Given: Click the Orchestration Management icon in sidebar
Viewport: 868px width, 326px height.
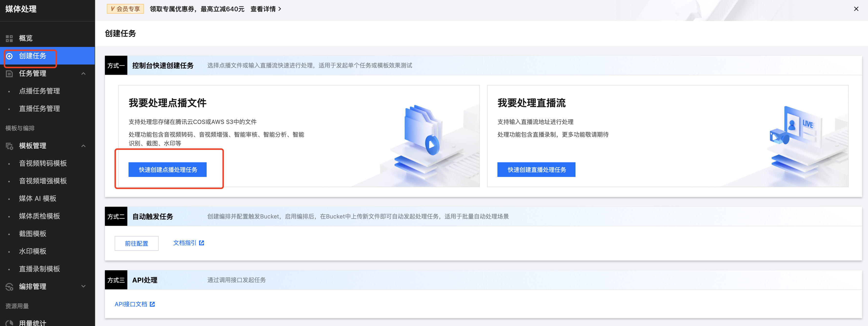Looking at the screenshot, I should pyautogui.click(x=10, y=286).
